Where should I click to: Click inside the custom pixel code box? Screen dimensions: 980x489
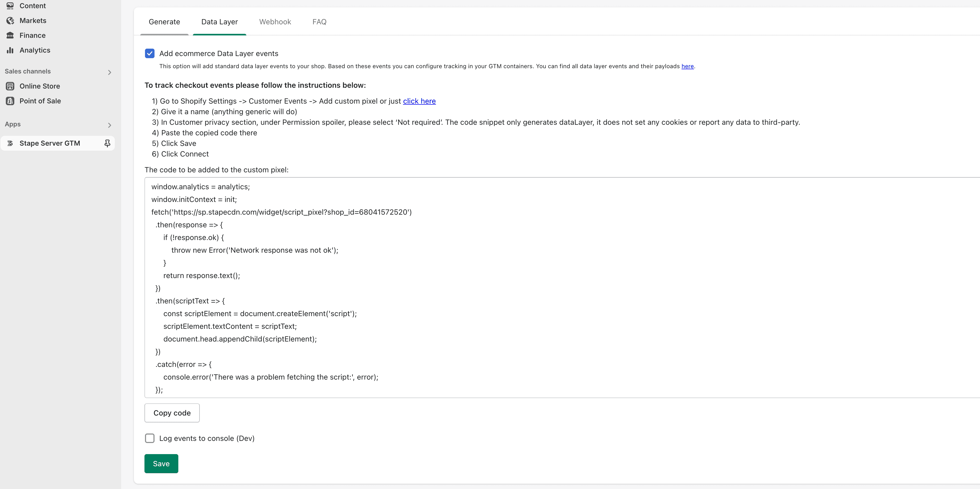pyautogui.click(x=562, y=288)
